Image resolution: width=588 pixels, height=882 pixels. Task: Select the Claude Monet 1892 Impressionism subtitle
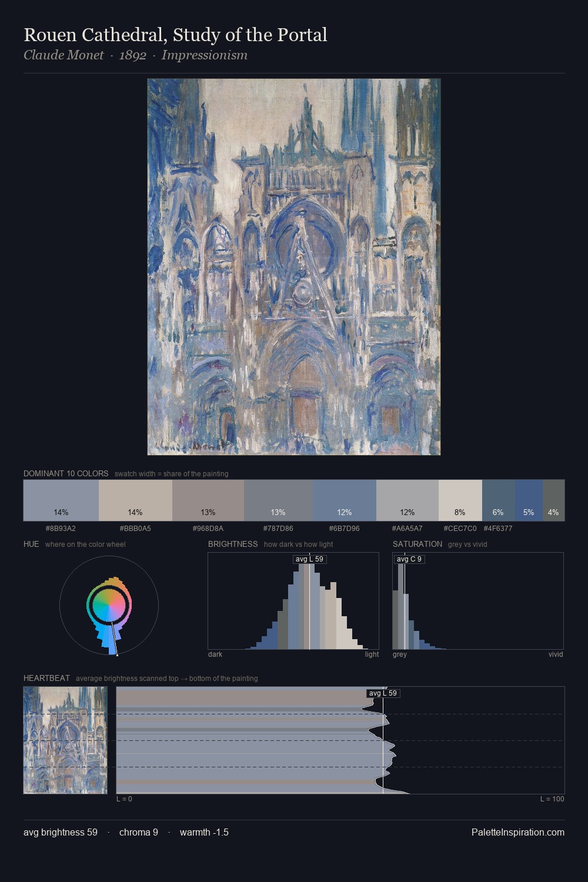(135, 55)
